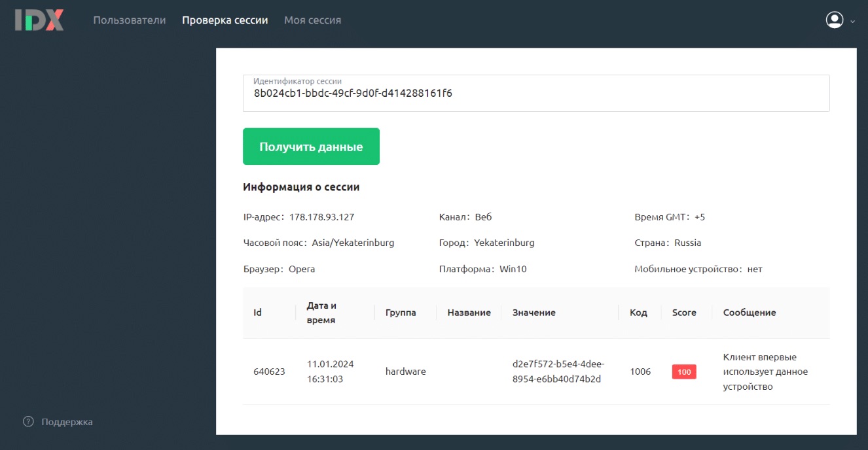The image size is (868, 450).
Task: Click platform value Win10
Action: click(x=513, y=269)
